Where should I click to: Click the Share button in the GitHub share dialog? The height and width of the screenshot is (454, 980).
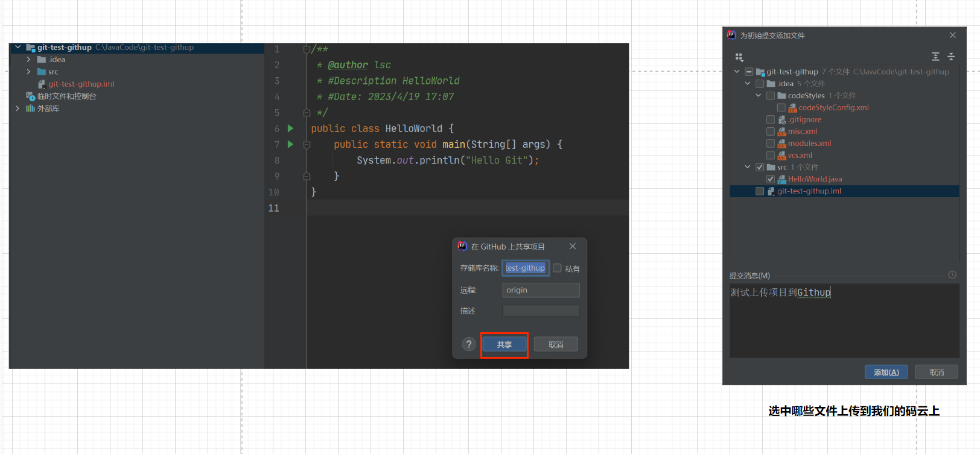504,344
